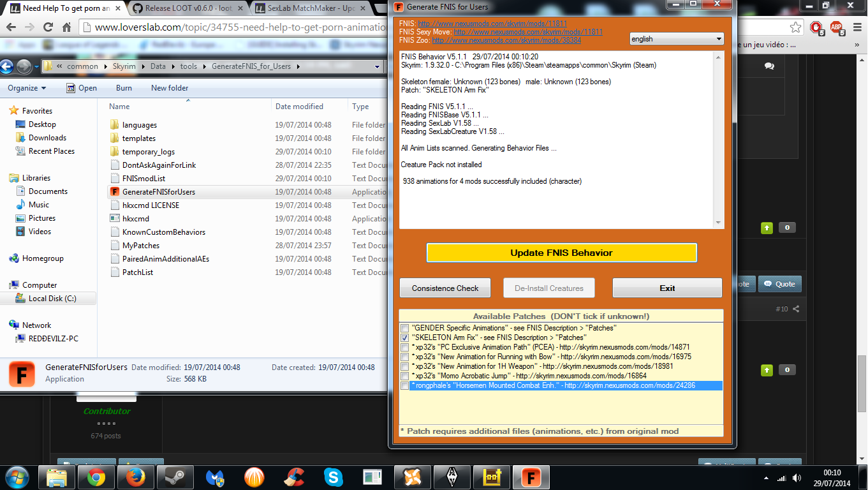The image size is (868, 490).
Task: Open the Windows Start menu
Action: click(x=16, y=476)
